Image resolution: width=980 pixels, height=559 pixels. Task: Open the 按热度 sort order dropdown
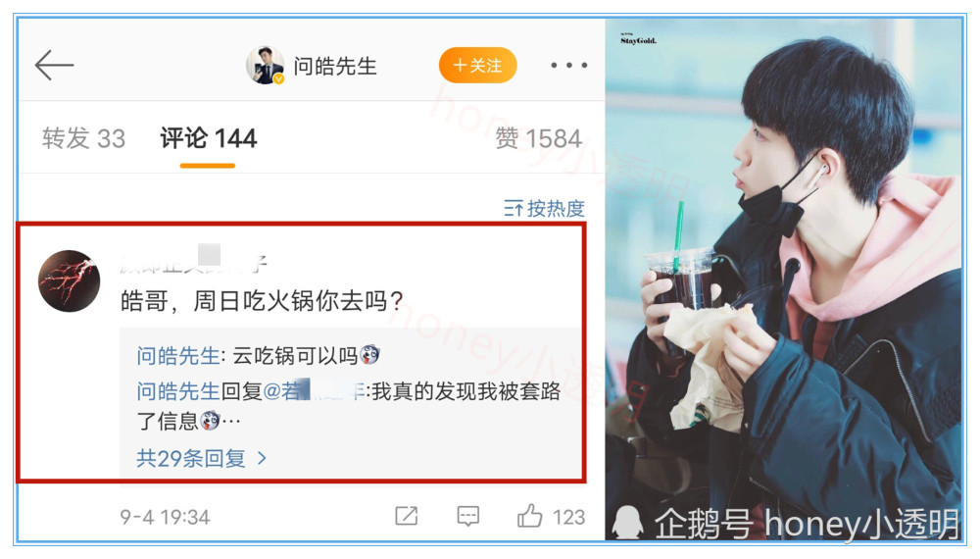(544, 208)
